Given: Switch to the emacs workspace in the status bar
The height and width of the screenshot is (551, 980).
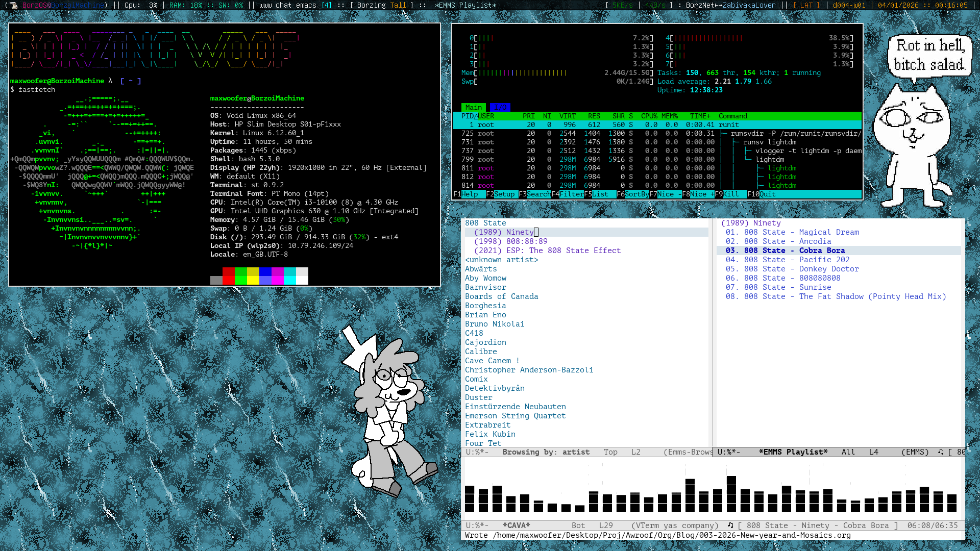Looking at the screenshot, I should pos(305,5).
